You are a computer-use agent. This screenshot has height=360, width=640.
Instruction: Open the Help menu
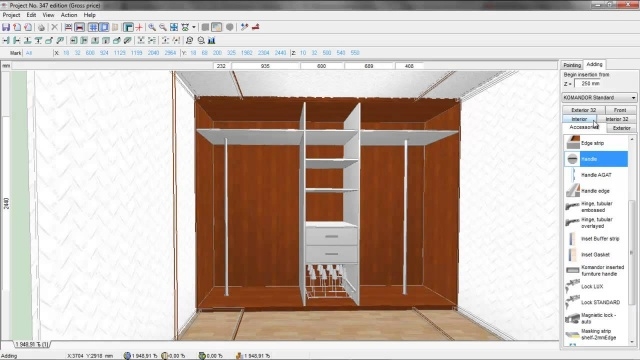pyautogui.click(x=90, y=15)
